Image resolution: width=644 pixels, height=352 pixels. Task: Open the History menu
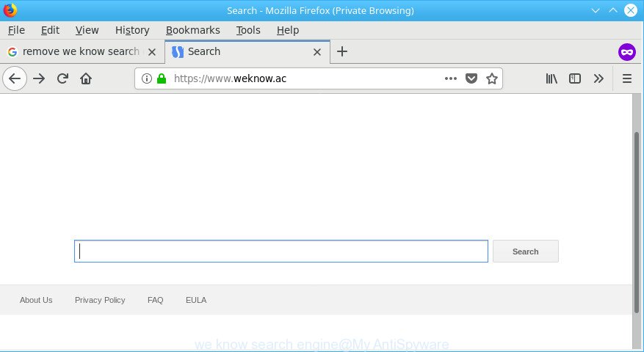tap(132, 30)
